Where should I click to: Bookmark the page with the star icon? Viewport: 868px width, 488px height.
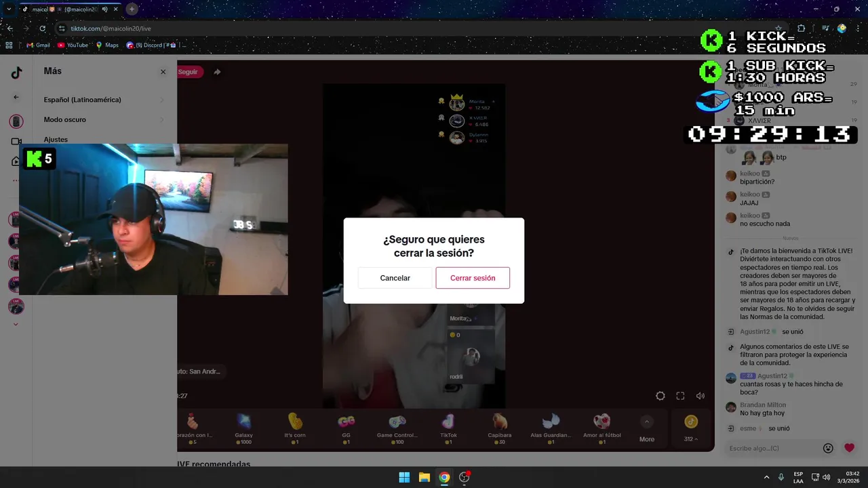click(x=778, y=28)
